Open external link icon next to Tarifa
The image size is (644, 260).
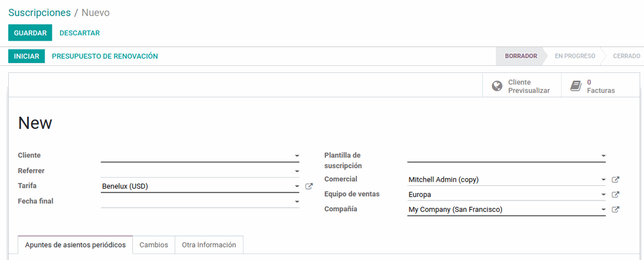(309, 186)
